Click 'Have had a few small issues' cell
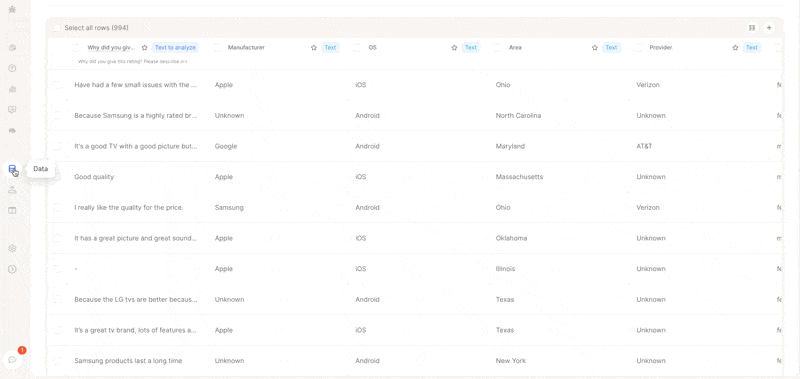 click(136, 85)
